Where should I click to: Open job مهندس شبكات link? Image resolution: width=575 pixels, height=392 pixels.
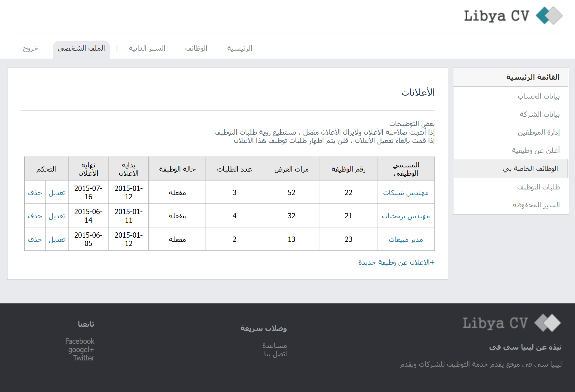click(406, 193)
